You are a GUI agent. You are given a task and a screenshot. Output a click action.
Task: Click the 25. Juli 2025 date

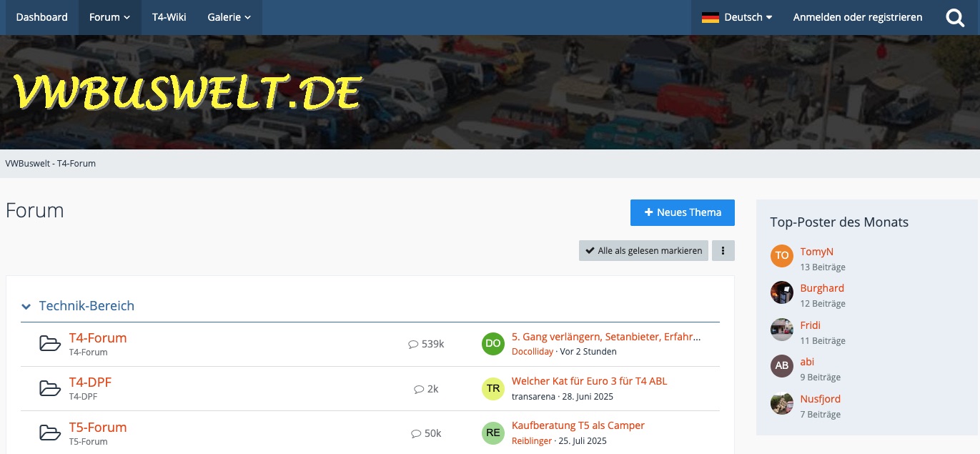pyautogui.click(x=583, y=441)
